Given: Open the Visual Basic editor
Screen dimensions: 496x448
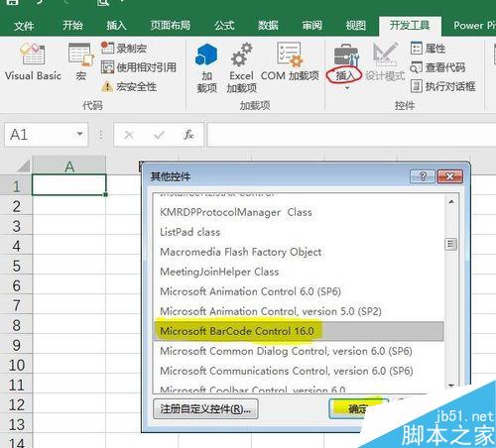Looking at the screenshot, I should [33, 61].
